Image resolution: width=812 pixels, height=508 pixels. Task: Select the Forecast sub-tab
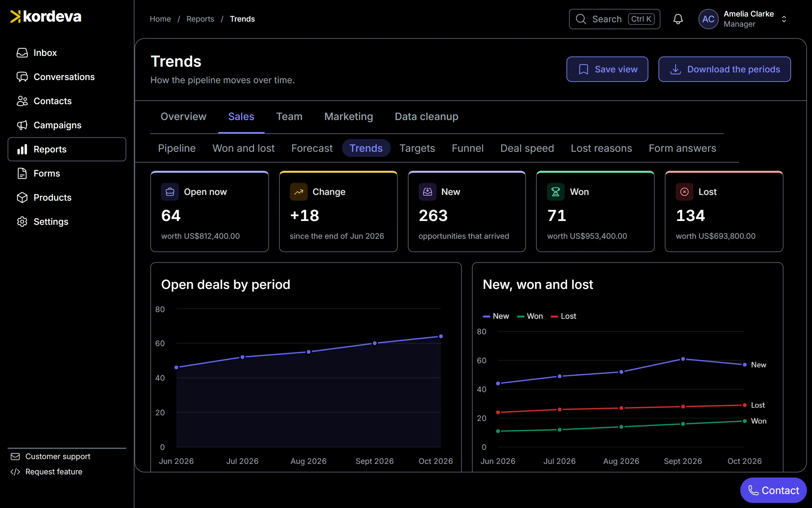(x=312, y=148)
